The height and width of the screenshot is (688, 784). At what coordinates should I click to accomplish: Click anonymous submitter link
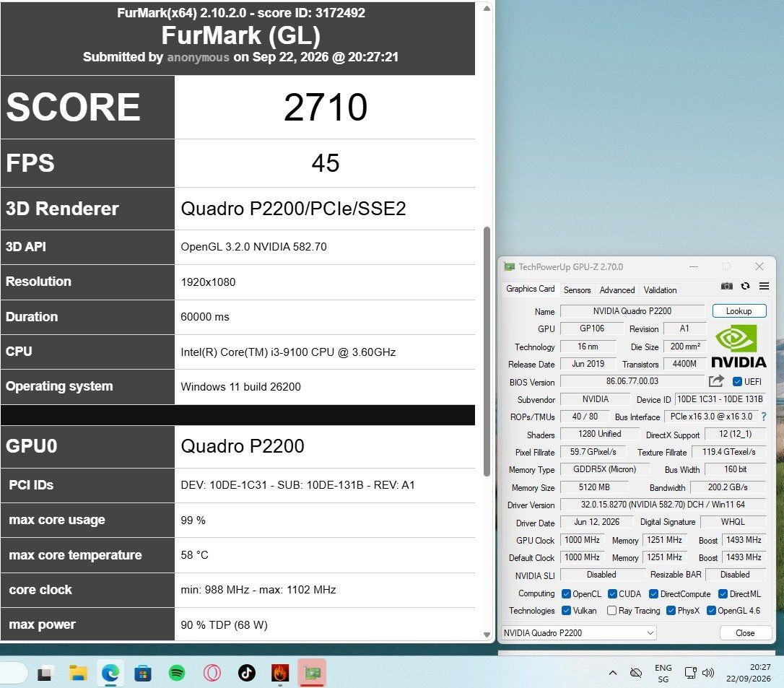198,57
